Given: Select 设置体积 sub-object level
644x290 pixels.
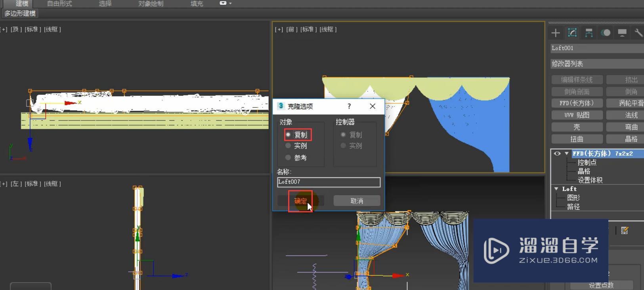Looking at the screenshot, I should [x=590, y=180].
